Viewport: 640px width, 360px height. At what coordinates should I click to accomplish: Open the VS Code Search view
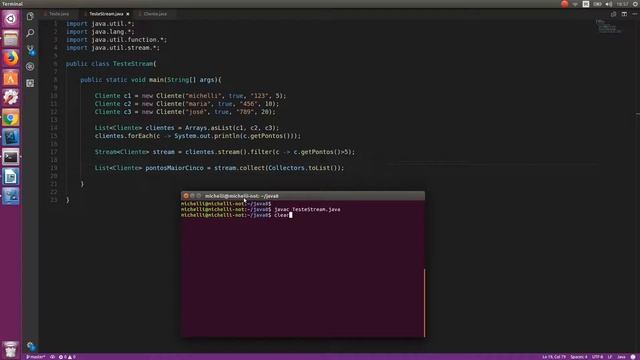pyautogui.click(x=30, y=33)
